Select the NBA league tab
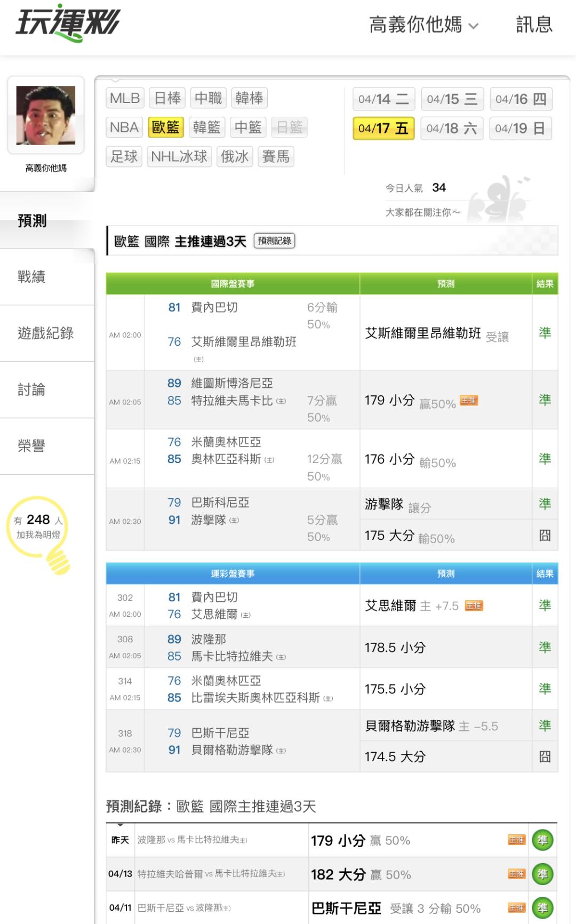Screen dimensions: 576x924 pos(124,128)
